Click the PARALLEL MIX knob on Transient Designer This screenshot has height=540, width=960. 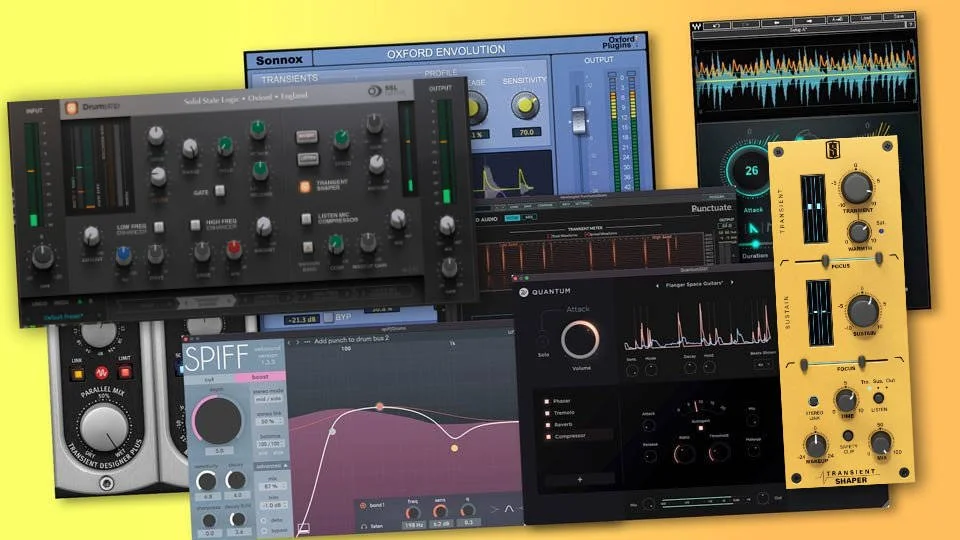tap(105, 429)
